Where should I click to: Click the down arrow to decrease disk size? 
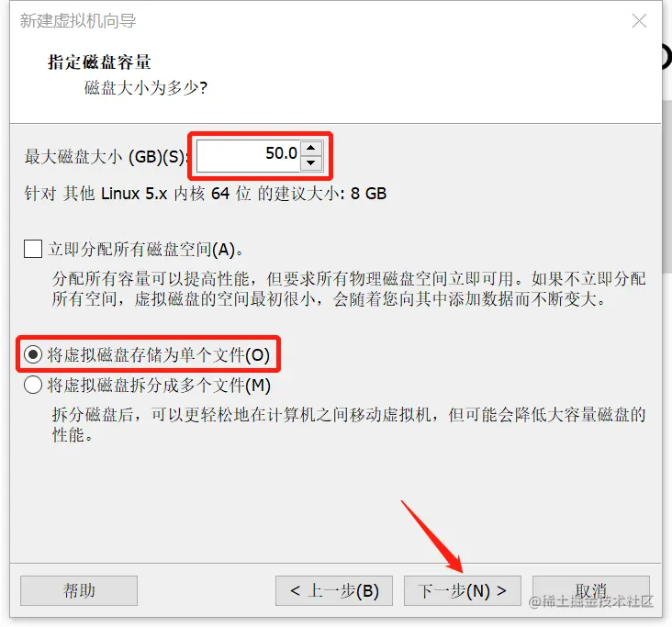pyautogui.click(x=311, y=162)
